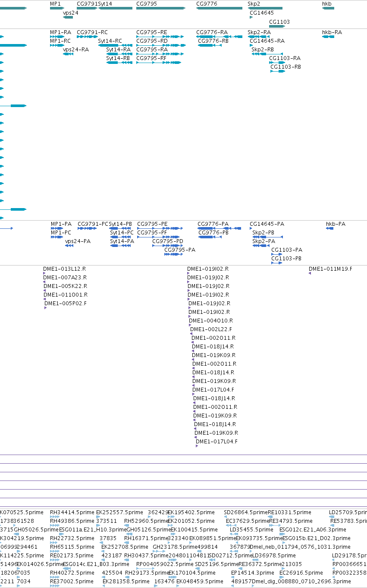The image size is (367, 588).
Task: Open EST RH34414.5prime
Action: point(72,512)
